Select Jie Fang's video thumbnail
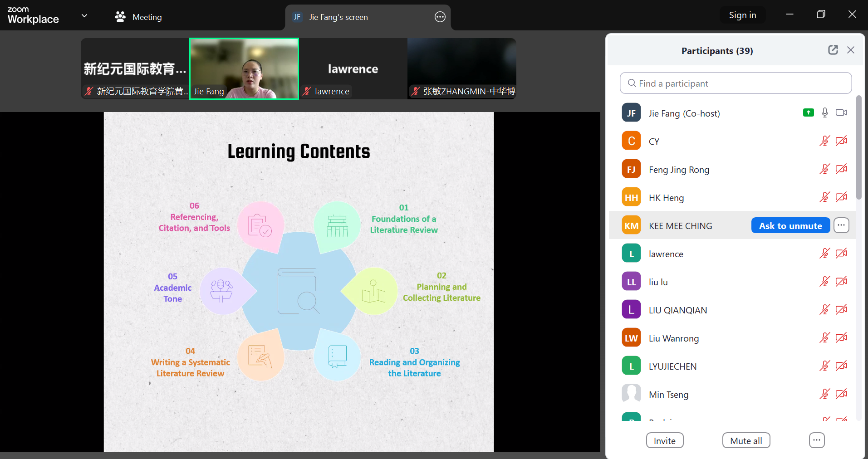Viewport: 868px width, 459px height. click(x=244, y=68)
